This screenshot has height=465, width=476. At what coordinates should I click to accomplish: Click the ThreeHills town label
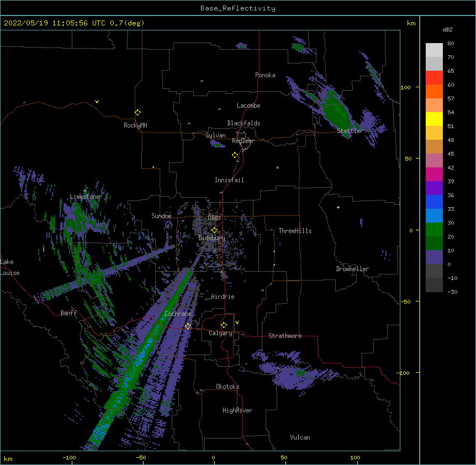(x=295, y=231)
